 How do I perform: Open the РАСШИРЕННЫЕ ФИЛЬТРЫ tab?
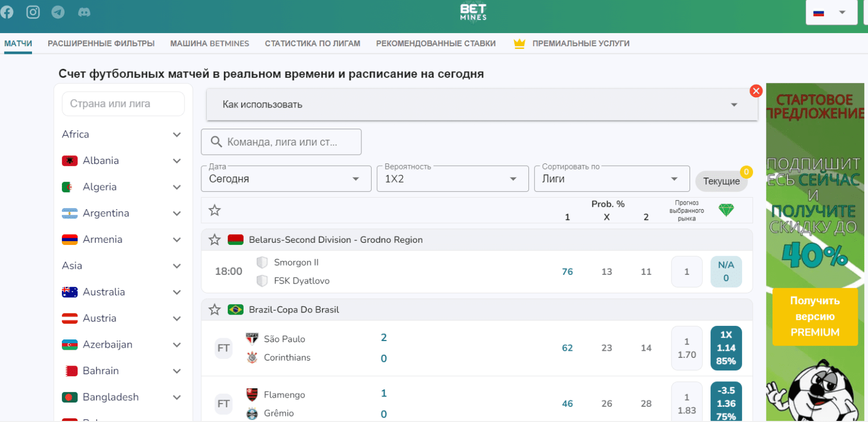(x=101, y=43)
